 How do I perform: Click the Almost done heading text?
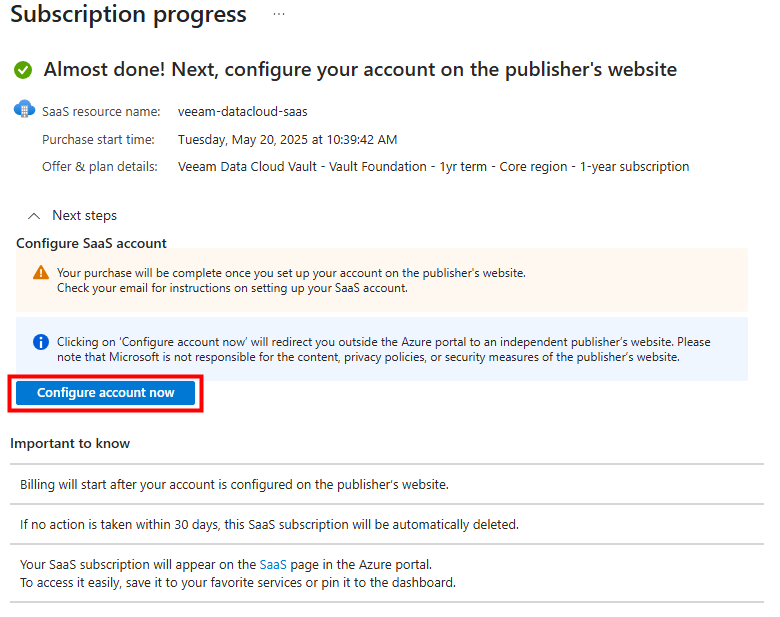click(360, 70)
